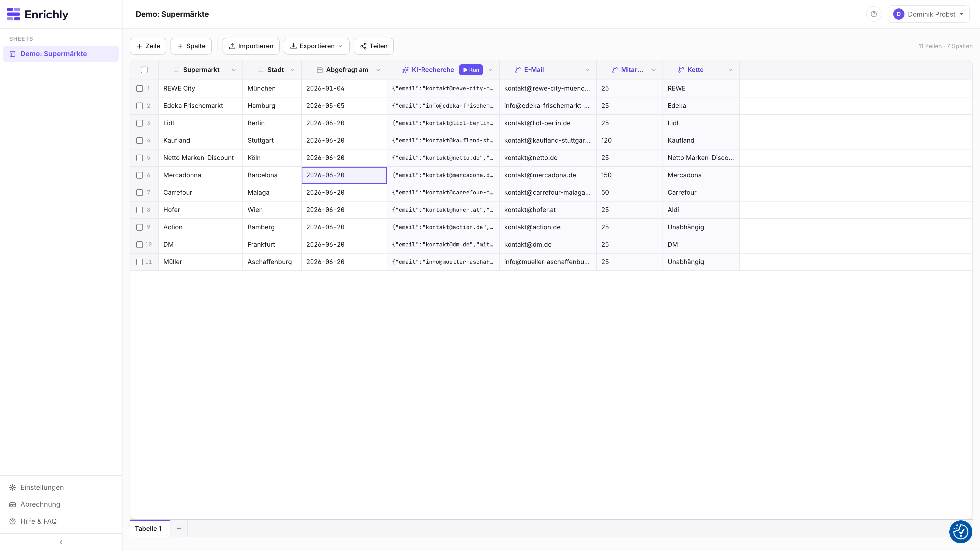Click the kontakt@hofer.at email cell
Image resolution: width=980 pixels, height=551 pixels.
pos(548,210)
